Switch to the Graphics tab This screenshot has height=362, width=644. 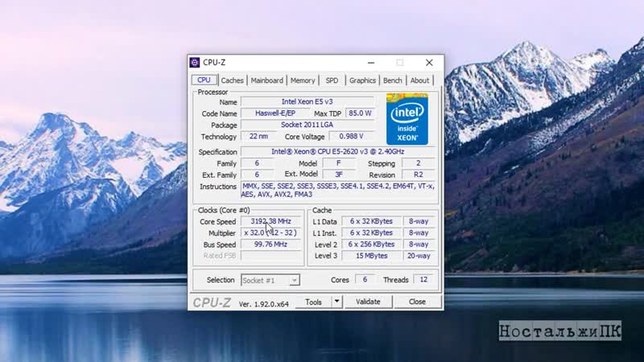(x=362, y=80)
